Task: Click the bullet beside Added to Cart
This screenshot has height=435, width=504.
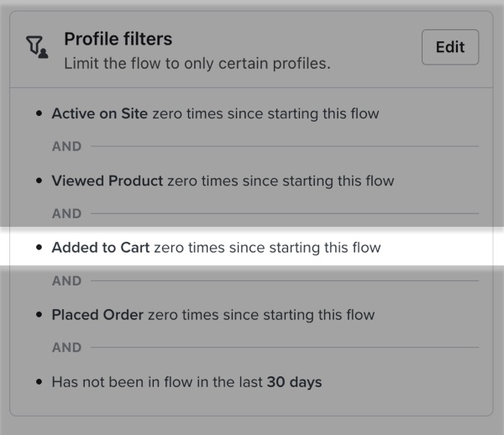Action: coord(39,248)
